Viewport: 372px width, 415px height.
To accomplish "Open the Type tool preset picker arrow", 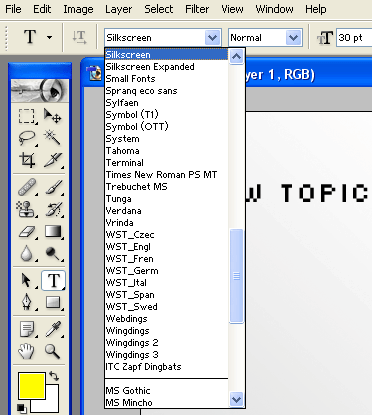I will (49, 37).
